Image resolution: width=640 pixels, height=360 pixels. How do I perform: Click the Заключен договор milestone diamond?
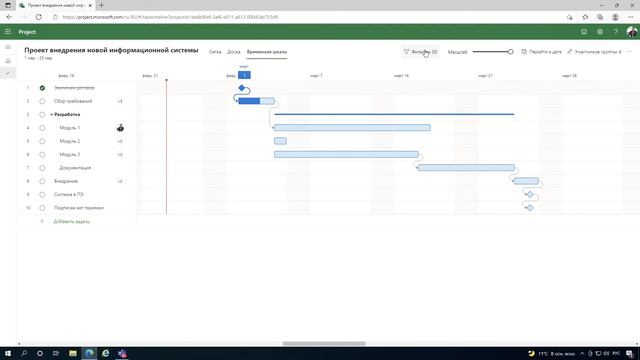[242, 88]
